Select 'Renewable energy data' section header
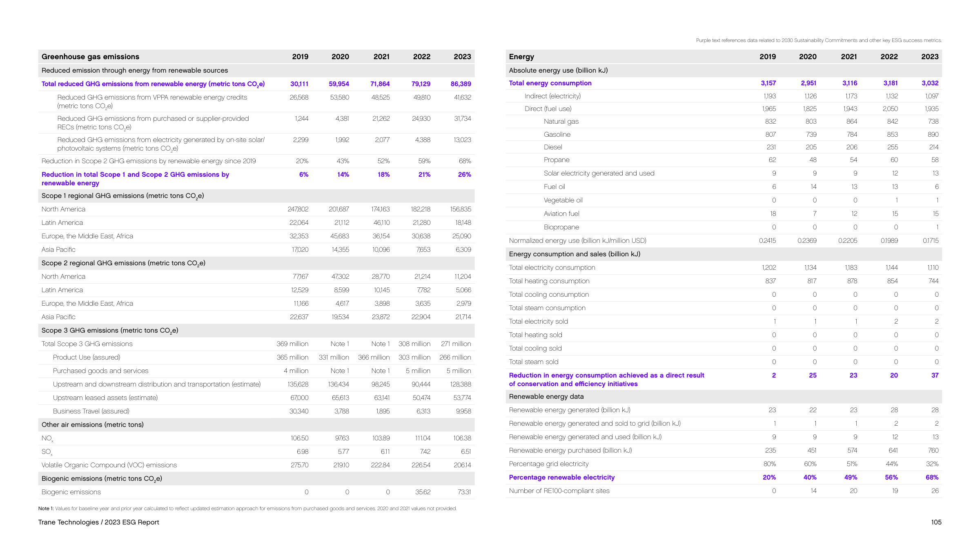Viewport: 980px width, 551px height. [x=546, y=396]
